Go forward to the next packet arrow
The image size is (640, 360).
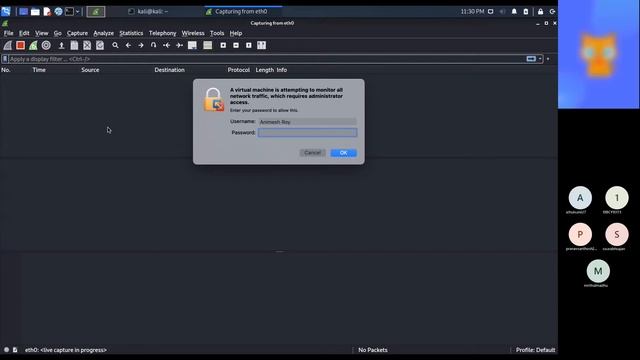pos(141,45)
